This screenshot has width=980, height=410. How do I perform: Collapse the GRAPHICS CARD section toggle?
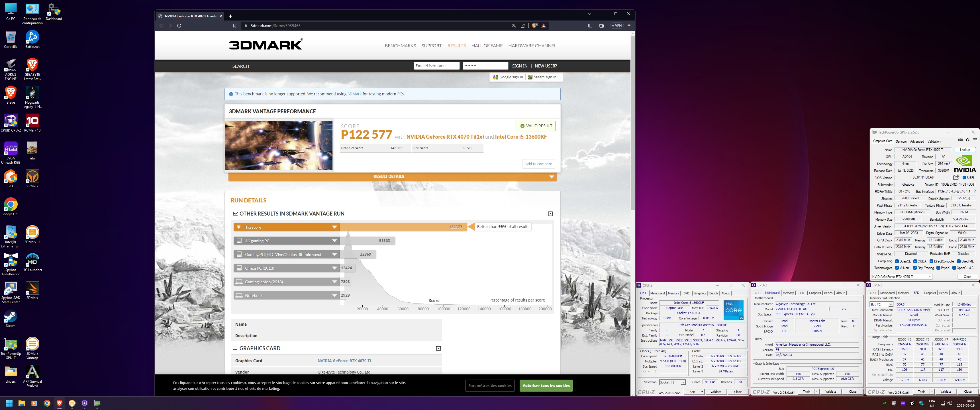pyautogui.click(x=438, y=348)
